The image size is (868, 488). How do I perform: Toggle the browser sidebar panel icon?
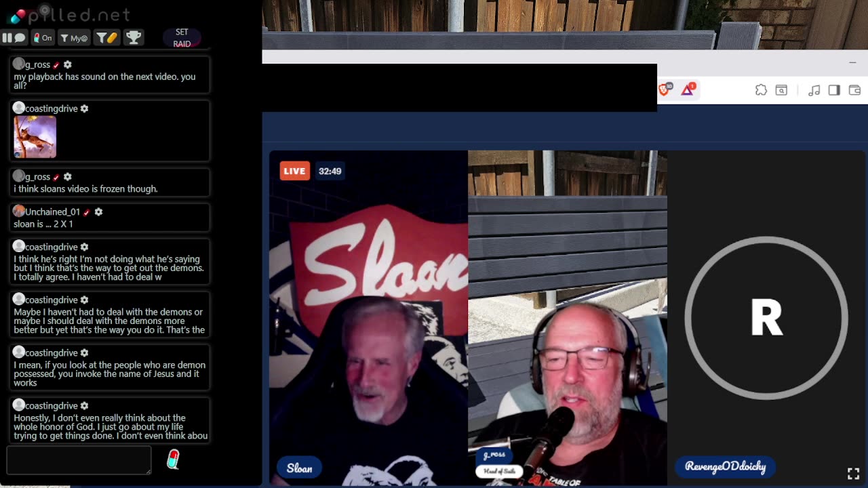[834, 90]
